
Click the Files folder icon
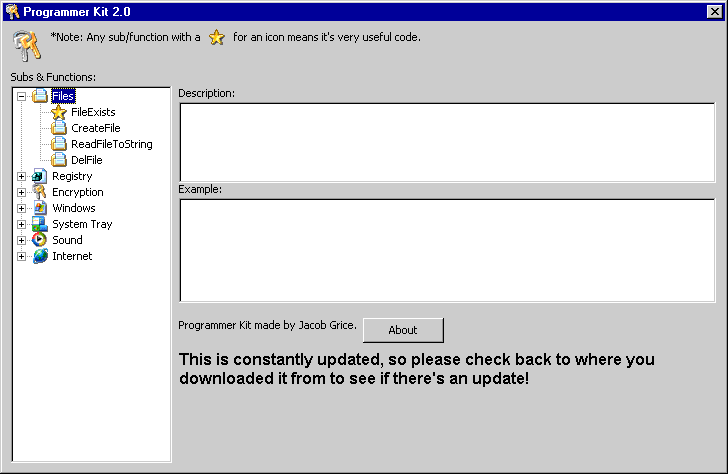(40, 96)
